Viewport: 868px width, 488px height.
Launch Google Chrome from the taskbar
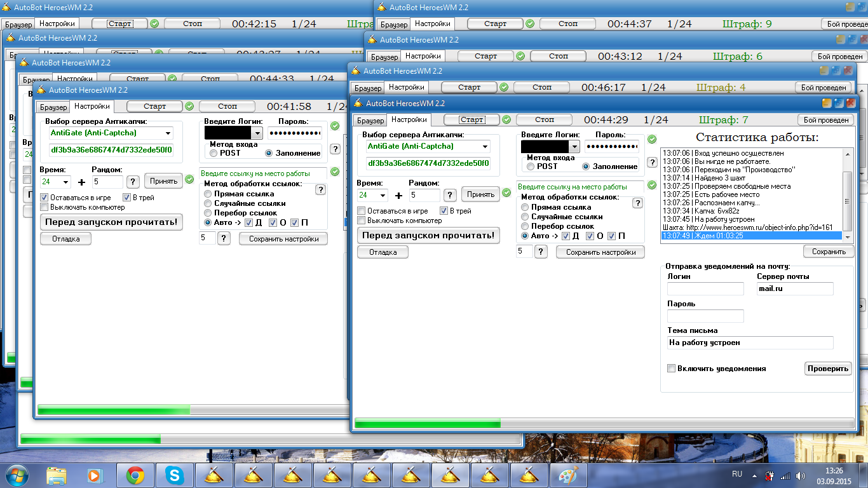coord(135,475)
